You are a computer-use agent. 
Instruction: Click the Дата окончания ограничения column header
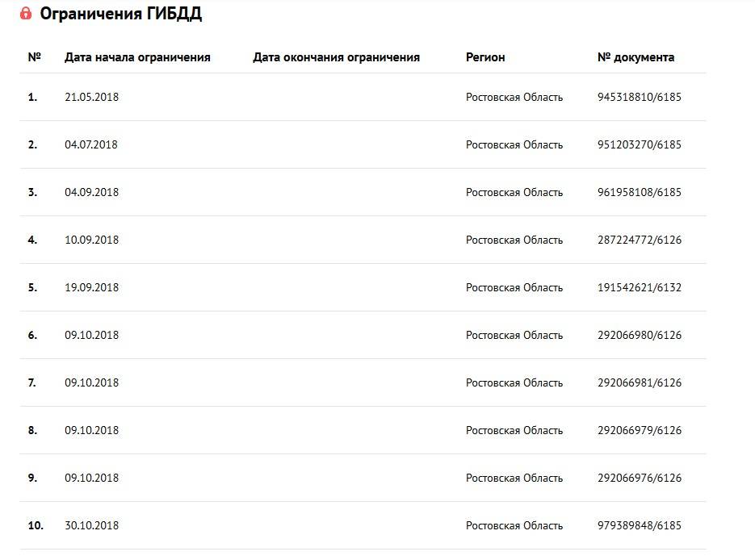[x=336, y=57]
